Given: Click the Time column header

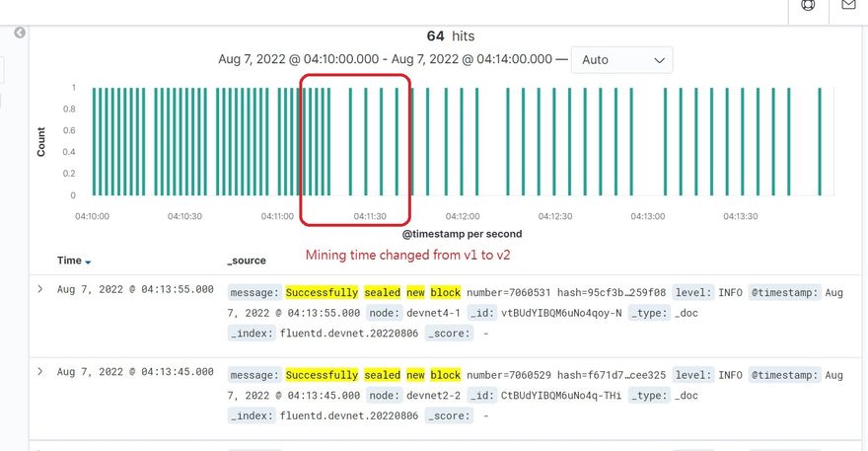Looking at the screenshot, I should (x=69, y=261).
